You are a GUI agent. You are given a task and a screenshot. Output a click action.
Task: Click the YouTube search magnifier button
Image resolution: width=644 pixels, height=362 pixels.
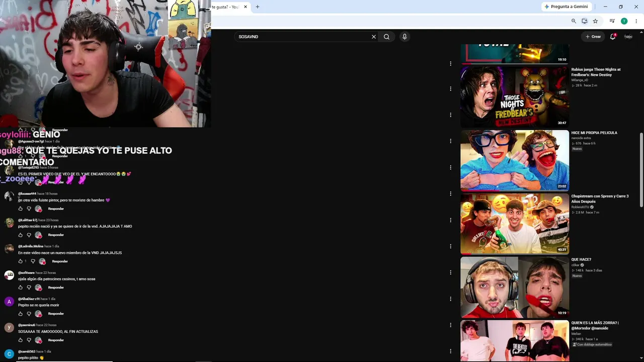[386, 37]
